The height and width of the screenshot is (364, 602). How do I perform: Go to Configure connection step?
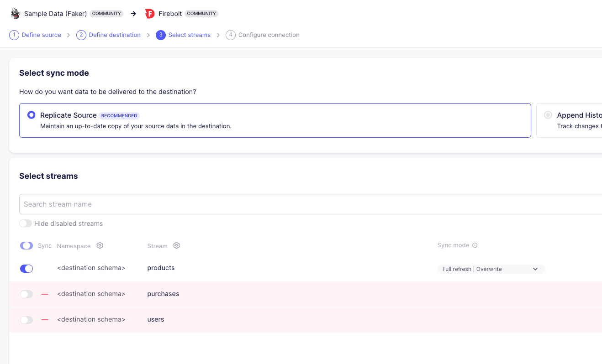point(269,35)
